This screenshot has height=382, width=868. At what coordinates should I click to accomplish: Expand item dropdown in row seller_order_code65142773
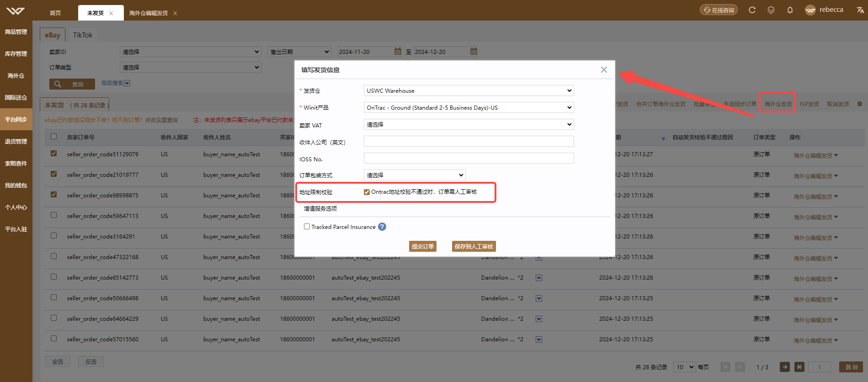(x=539, y=278)
